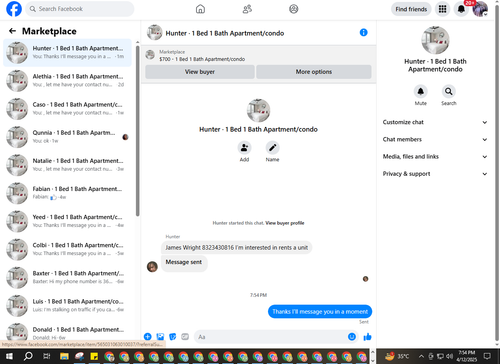The width and height of the screenshot is (500, 364).
Task: Open the View buyer profile link
Action: pyautogui.click(x=285, y=223)
